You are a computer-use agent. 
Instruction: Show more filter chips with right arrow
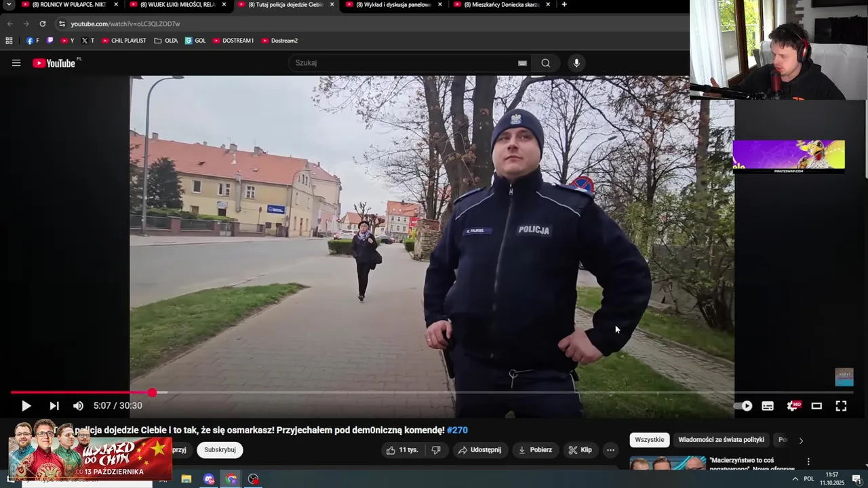pyautogui.click(x=801, y=441)
